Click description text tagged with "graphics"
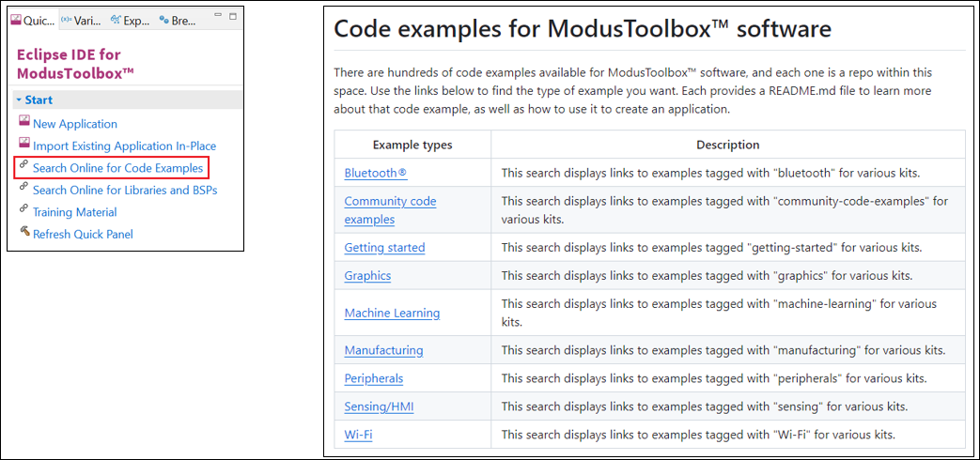 (708, 275)
